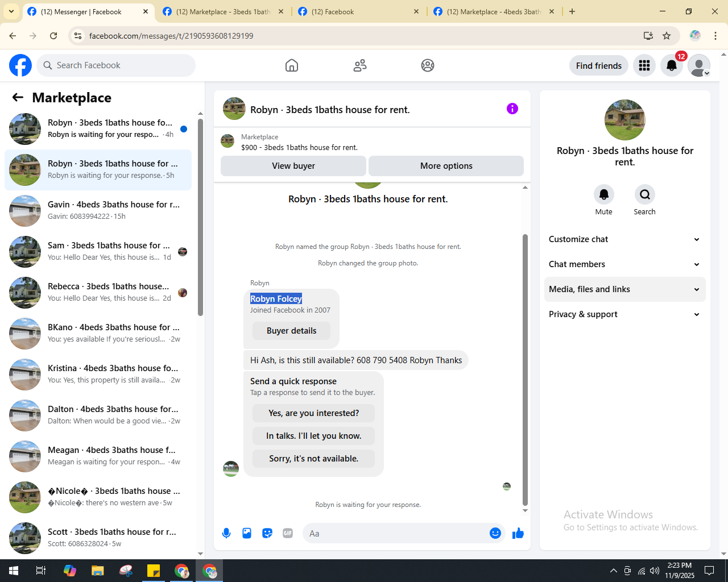The width and height of the screenshot is (728, 582).
Task: Open the Facebook logo home link
Action: 20,65
